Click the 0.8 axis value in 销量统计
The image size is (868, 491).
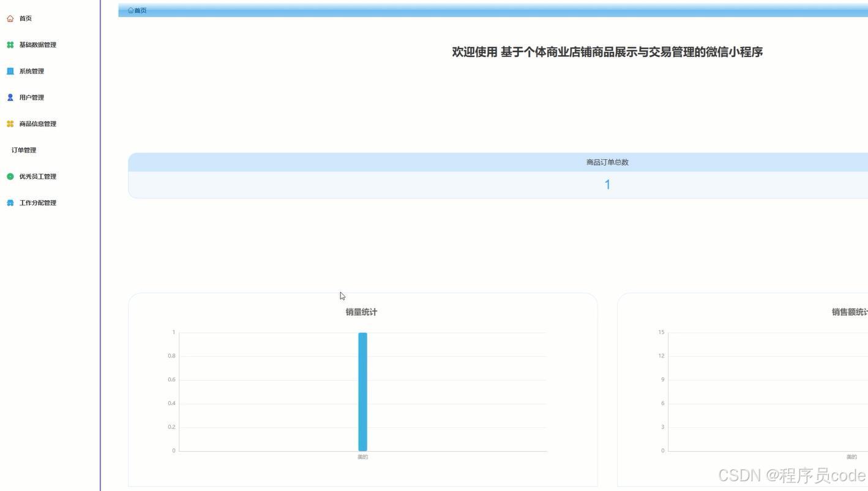pos(171,356)
